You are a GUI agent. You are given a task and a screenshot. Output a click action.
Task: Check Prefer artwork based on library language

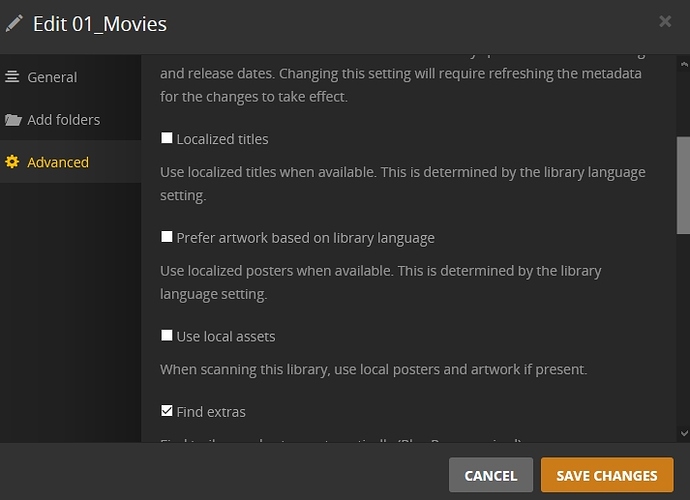coord(167,237)
